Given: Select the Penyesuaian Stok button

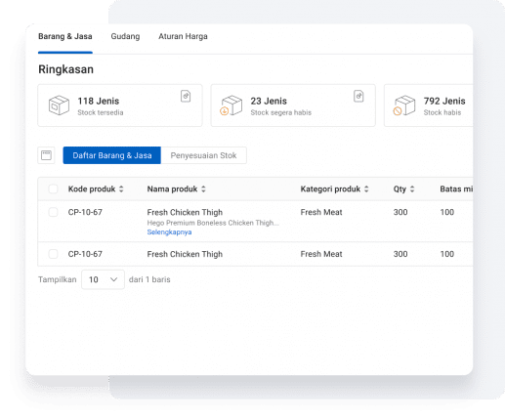Looking at the screenshot, I should 203,155.
